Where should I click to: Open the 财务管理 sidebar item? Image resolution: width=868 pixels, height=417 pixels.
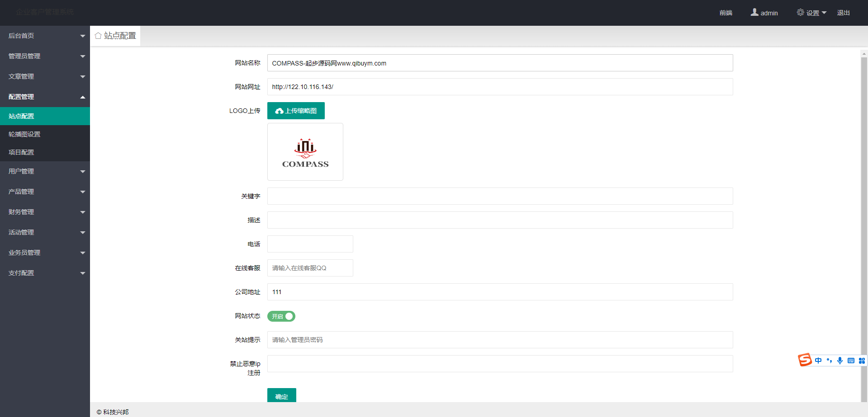[45, 212]
